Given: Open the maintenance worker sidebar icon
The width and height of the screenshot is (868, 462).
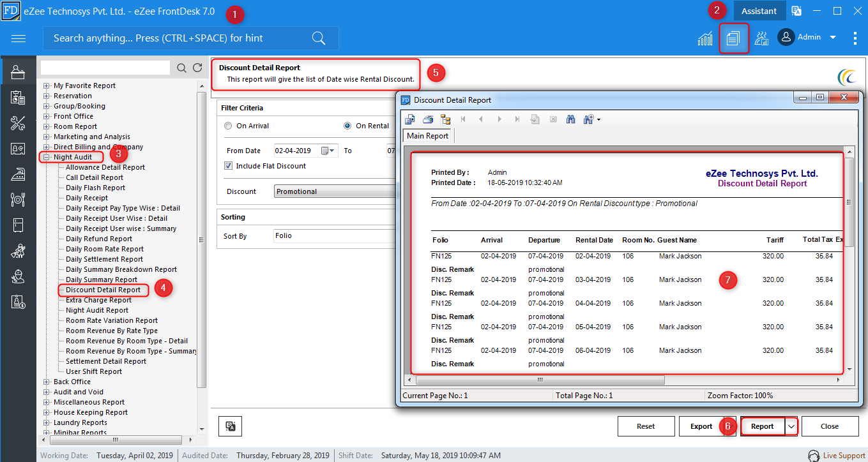Looking at the screenshot, I should (x=18, y=276).
